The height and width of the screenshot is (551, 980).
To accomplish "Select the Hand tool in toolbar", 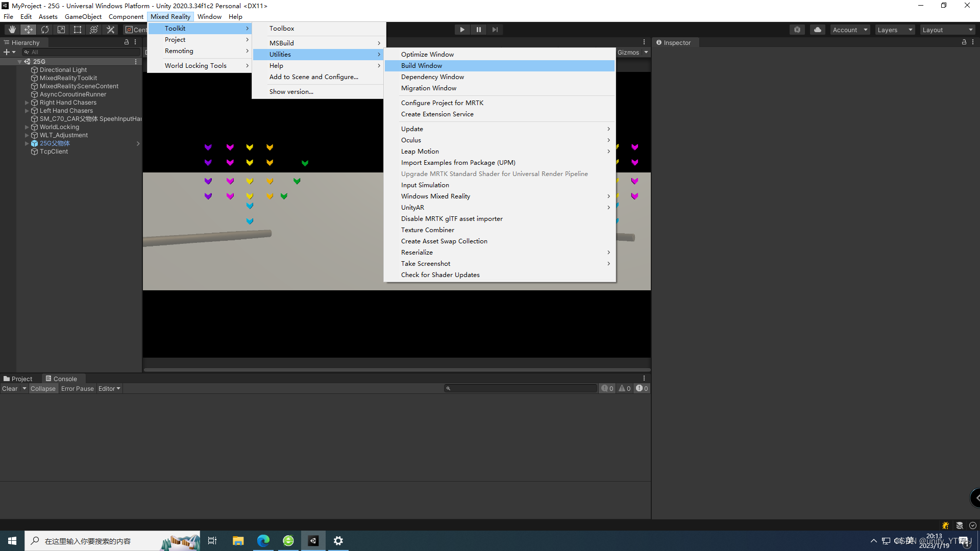I will point(12,30).
